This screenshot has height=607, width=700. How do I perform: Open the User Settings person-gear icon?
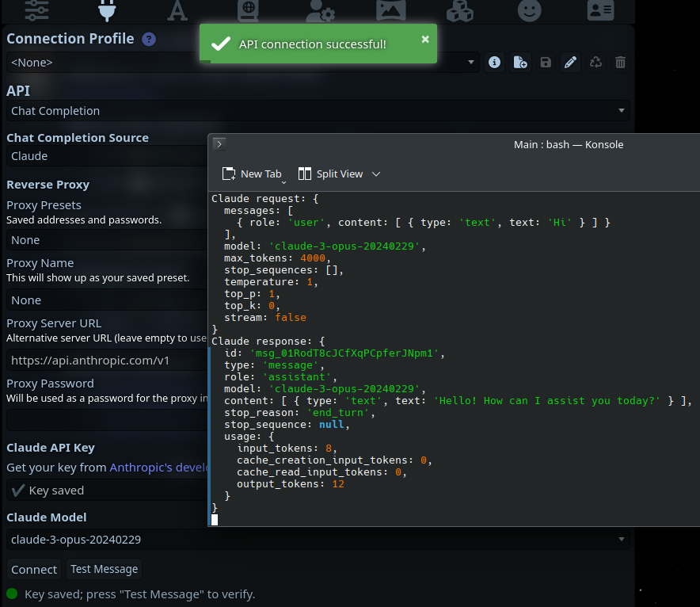(x=320, y=10)
